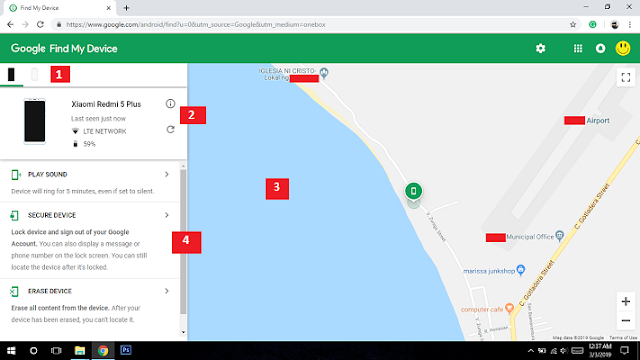Toggle fullscreen map view

coord(626,78)
